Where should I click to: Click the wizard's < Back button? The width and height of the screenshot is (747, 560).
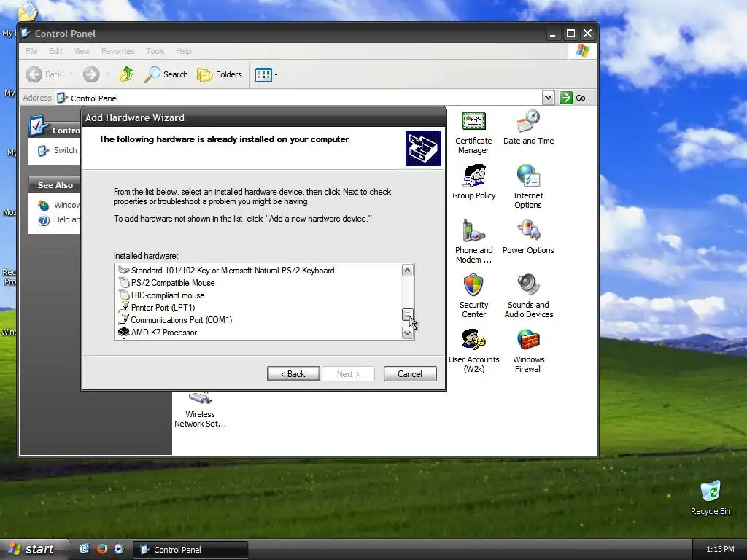coord(293,374)
